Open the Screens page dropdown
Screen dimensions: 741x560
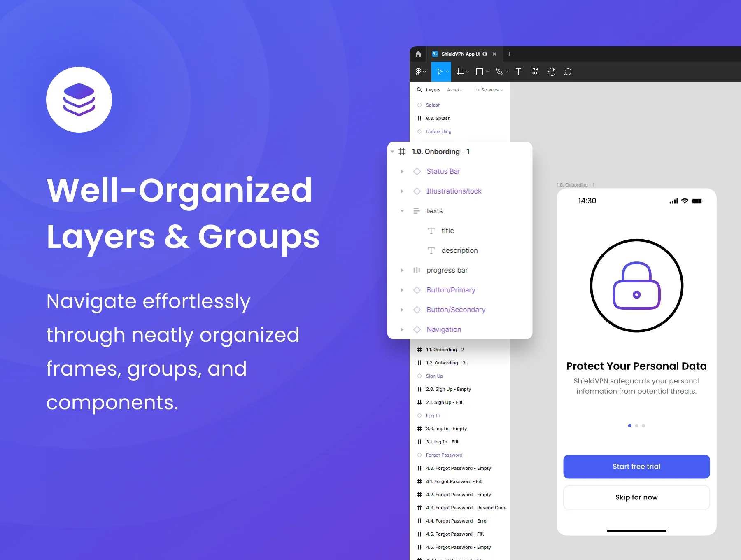point(489,90)
